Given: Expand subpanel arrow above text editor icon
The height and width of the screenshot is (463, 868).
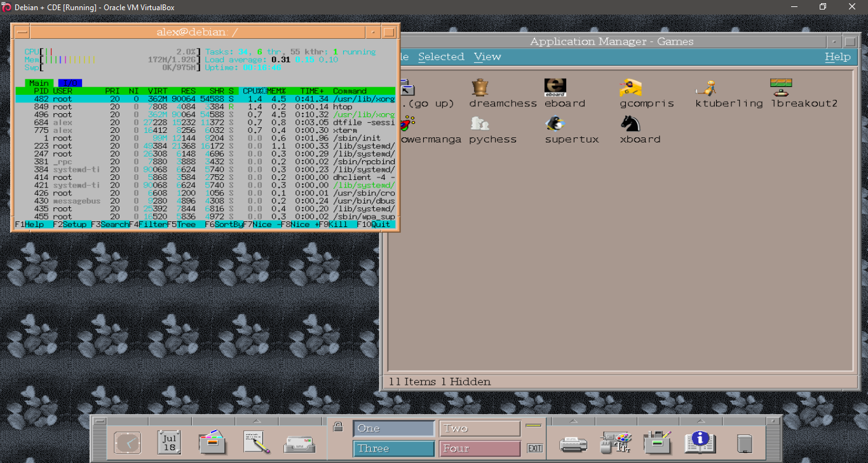Looking at the screenshot, I should pos(256,421).
